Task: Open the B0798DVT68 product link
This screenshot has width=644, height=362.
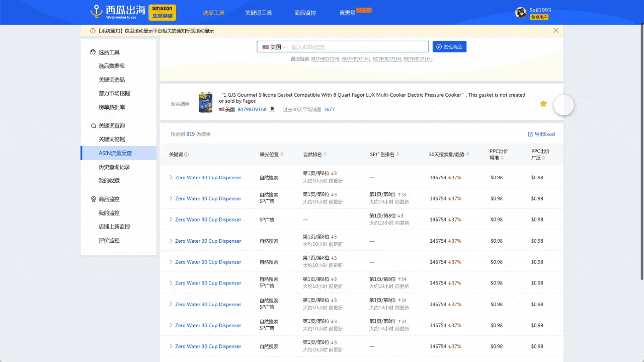Action: click(252, 109)
